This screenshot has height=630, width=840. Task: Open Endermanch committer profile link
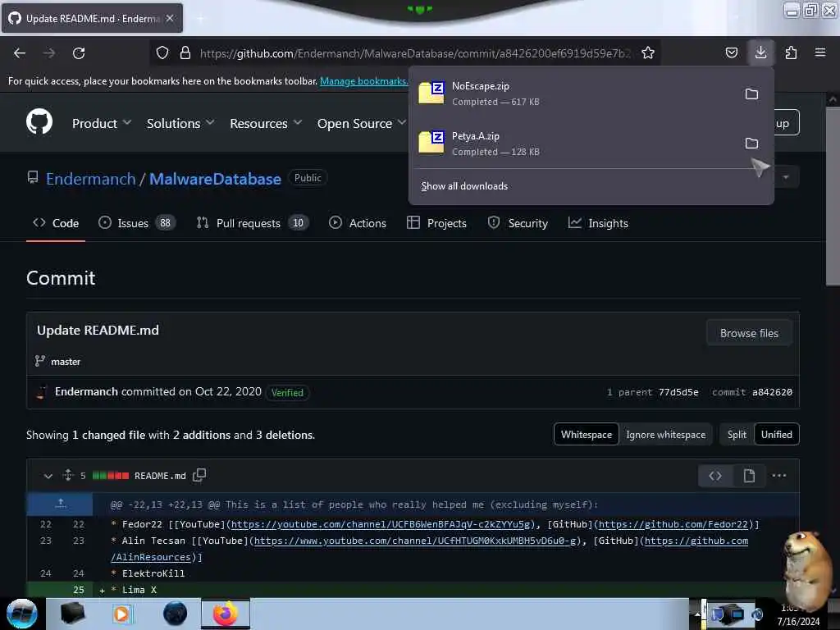coord(86,391)
